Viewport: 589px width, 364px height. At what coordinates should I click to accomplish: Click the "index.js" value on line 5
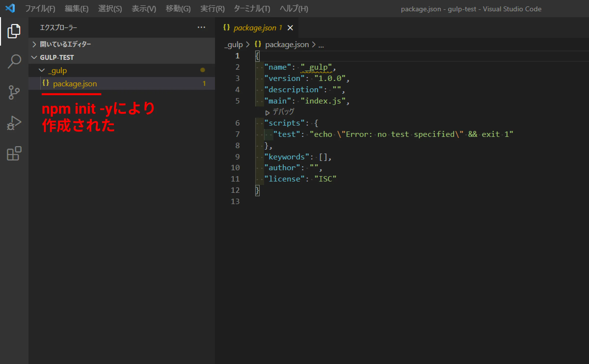[323, 101]
